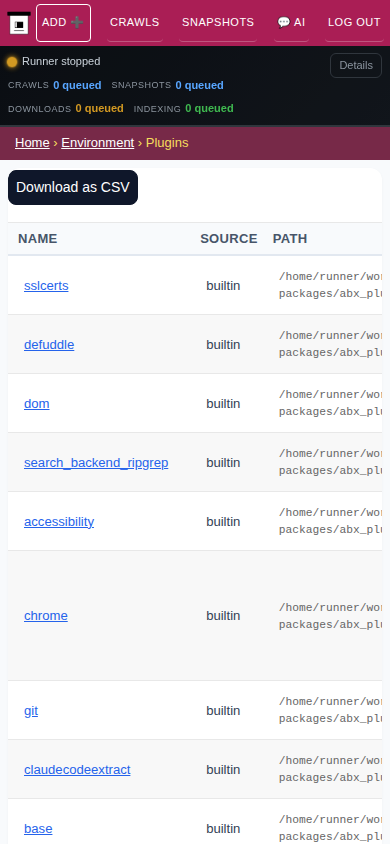Click 'builtin' source in git row

[223, 711]
